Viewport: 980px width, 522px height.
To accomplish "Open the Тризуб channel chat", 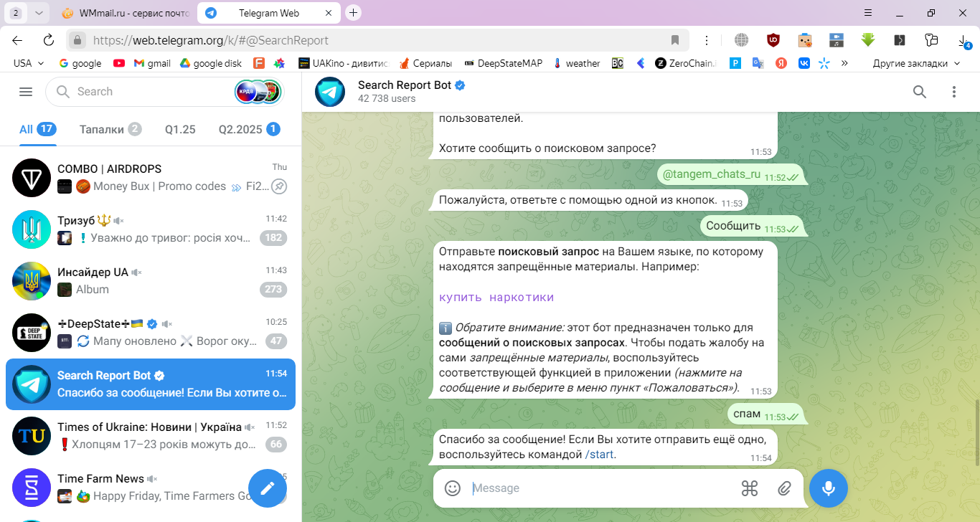I will (x=151, y=229).
